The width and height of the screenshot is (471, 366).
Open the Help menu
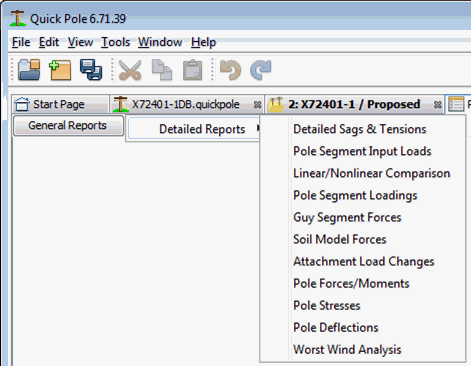point(204,42)
